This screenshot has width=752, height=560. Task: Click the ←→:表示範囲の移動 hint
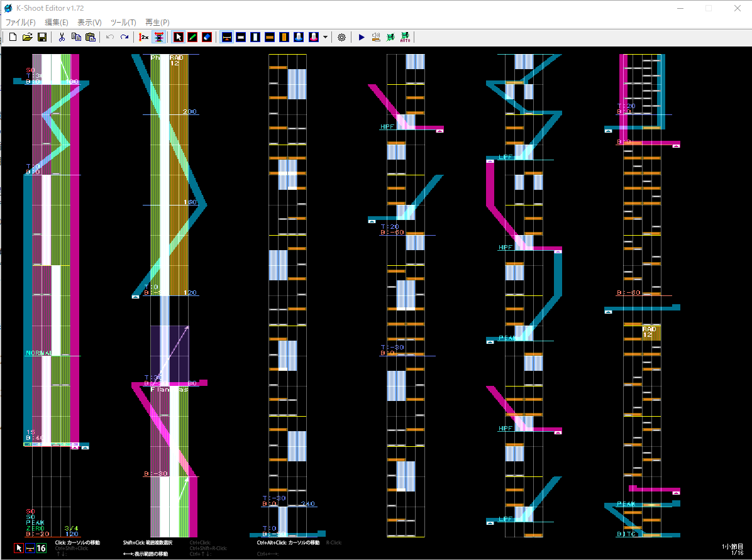pos(145,554)
